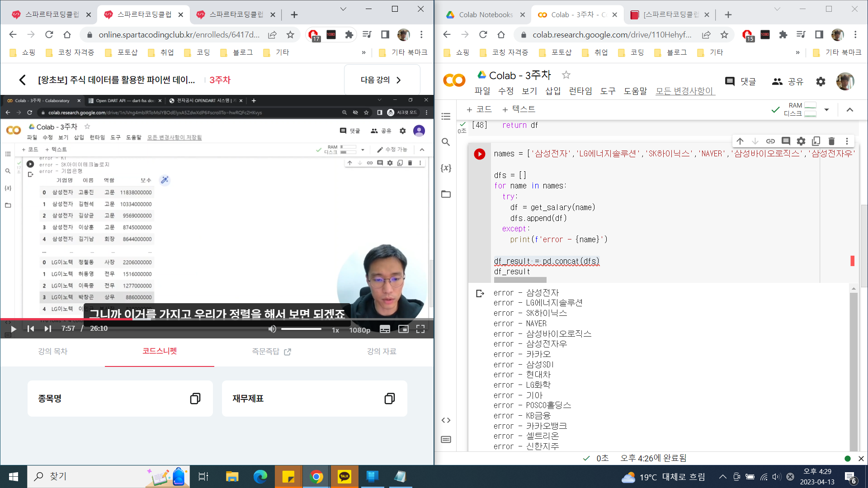Viewport: 868px width, 488px height.
Task: Mirror cell in tab from cell toolbar
Action: [x=816, y=141]
